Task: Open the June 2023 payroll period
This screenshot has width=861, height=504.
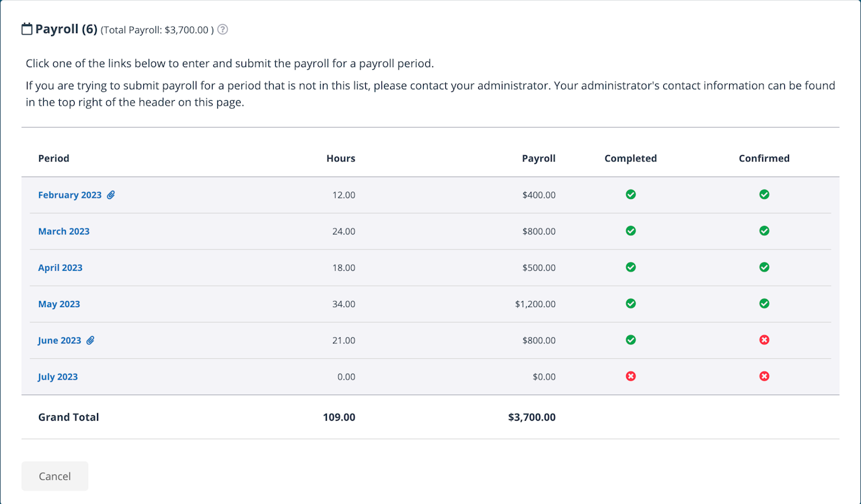Action: pos(59,341)
